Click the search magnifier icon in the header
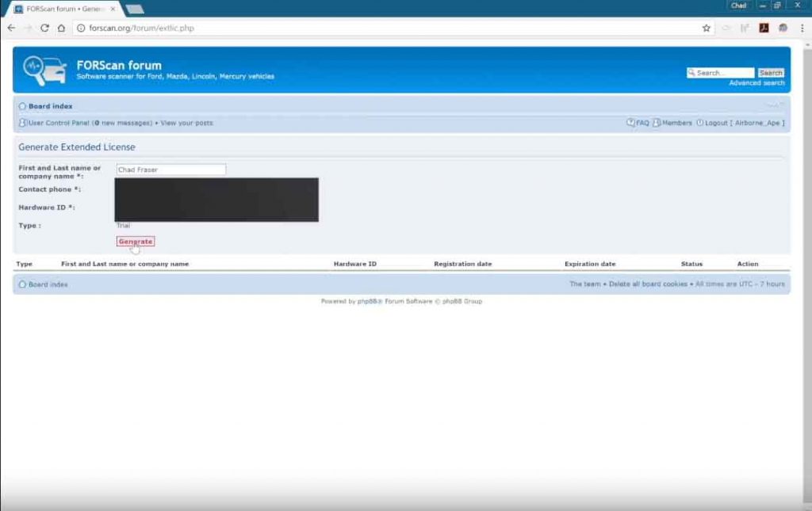This screenshot has height=511, width=812. (x=691, y=72)
